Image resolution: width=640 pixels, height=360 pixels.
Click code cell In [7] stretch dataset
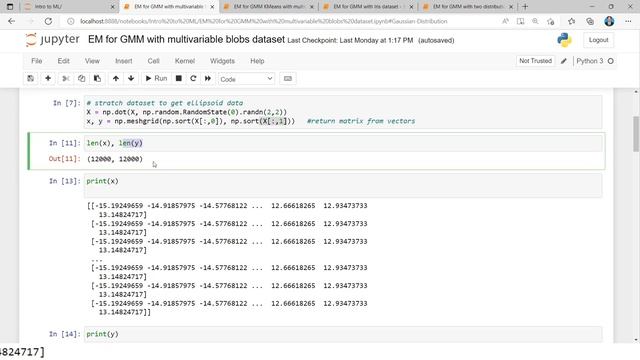(x=343, y=112)
